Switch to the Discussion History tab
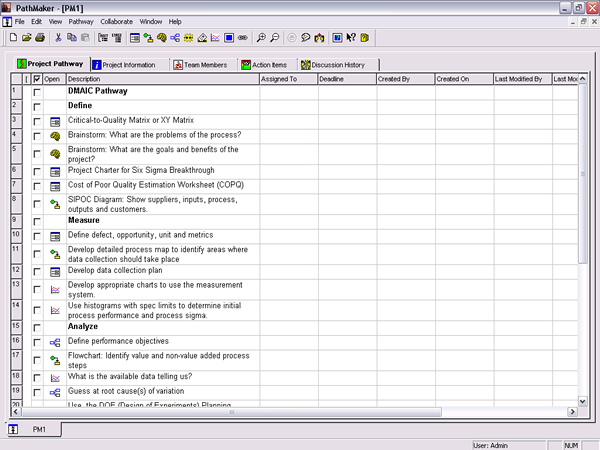This screenshot has width=600, height=450. coord(338,65)
